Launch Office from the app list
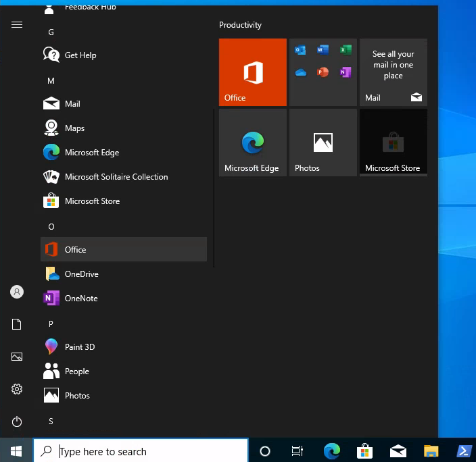 pos(124,249)
